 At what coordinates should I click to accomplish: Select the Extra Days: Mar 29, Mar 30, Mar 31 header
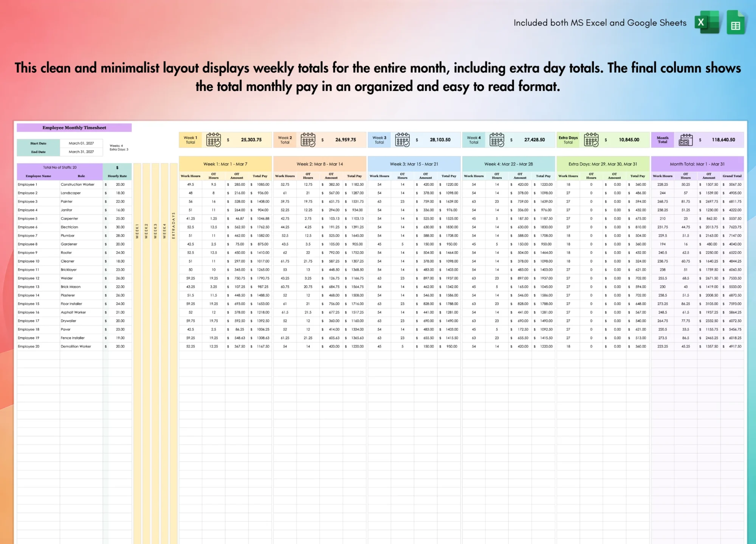click(603, 164)
